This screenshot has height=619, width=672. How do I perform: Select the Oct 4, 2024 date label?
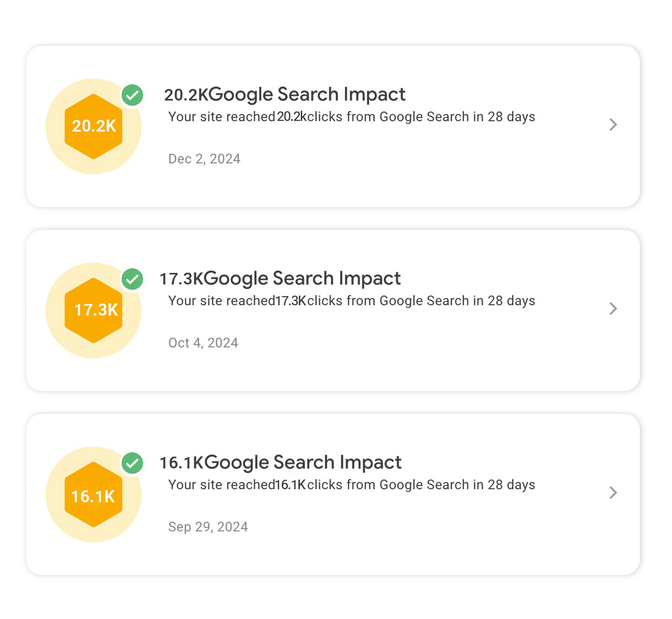coord(203,343)
